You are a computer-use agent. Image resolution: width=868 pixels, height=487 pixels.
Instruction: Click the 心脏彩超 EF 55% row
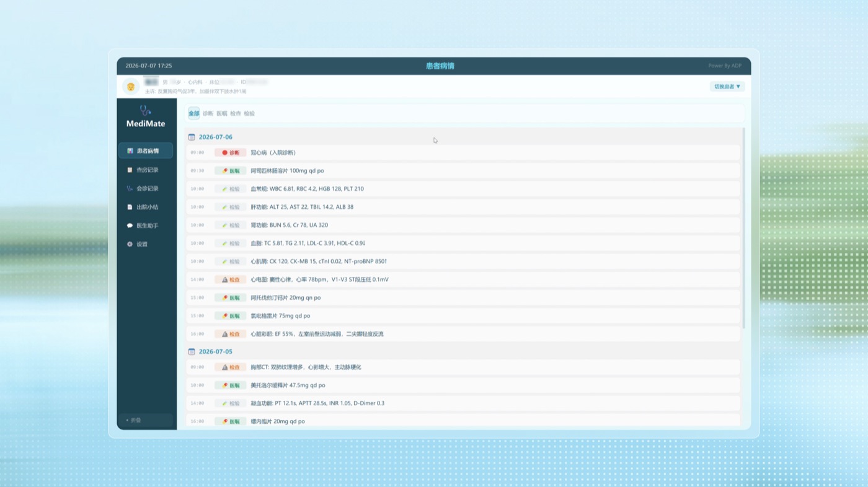463,334
